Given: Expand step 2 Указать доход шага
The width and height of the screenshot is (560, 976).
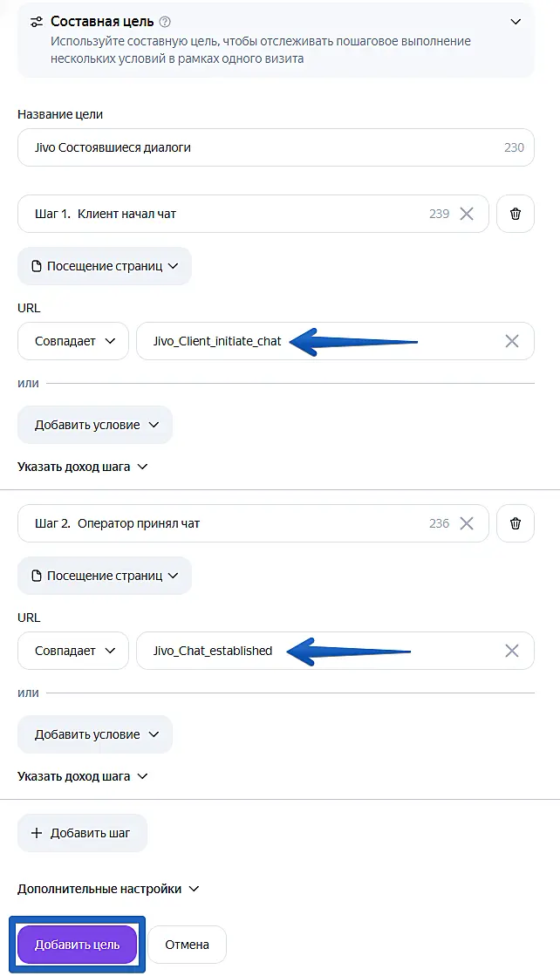Looking at the screenshot, I should pyautogui.click(x=83, y=776).
